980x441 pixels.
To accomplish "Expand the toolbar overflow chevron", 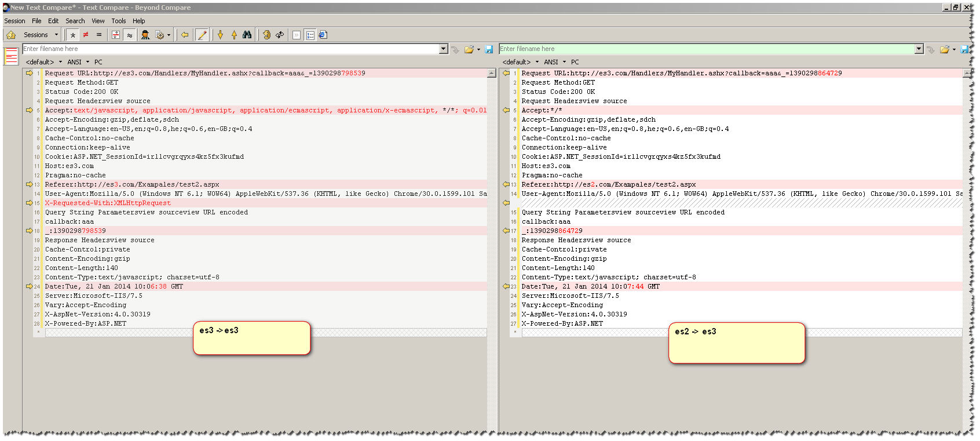I will (297, 35).
